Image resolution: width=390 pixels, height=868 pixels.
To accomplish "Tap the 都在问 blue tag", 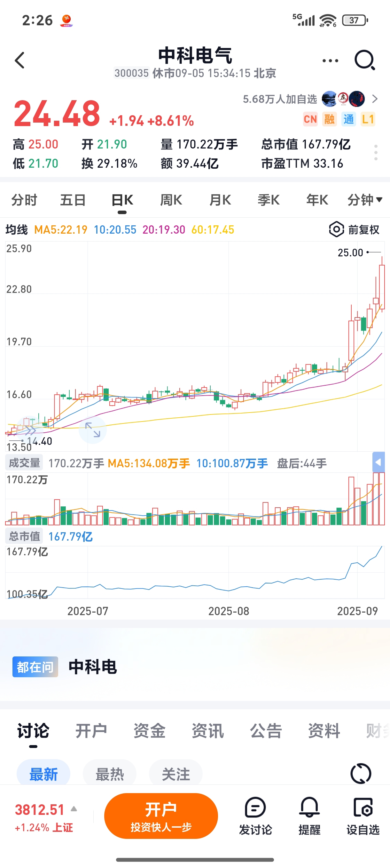I will [x=35, y=667].
